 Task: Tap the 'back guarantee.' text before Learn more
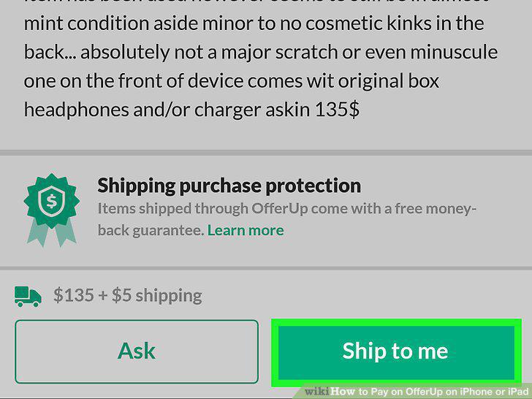coord(151,231)
